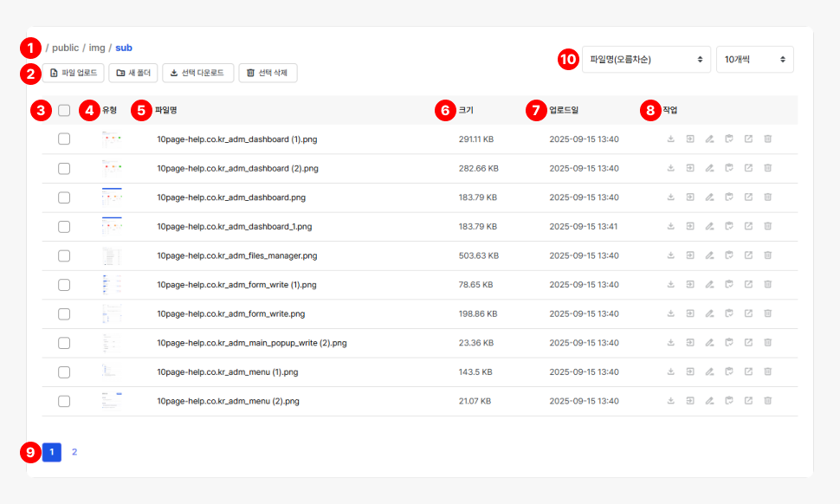Go to page 2 of file list

[x=74, y=452]
